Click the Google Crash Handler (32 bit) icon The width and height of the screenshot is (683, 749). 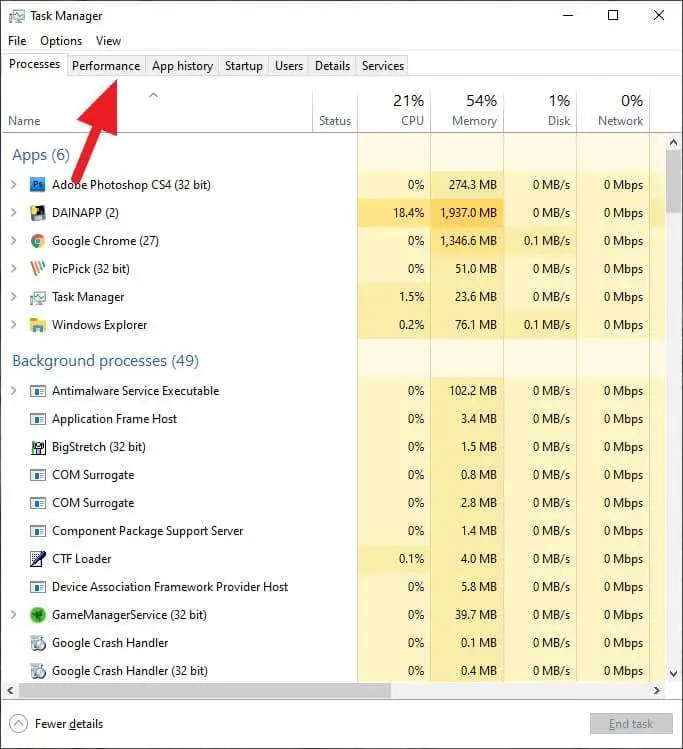click(x=37, y=671)
